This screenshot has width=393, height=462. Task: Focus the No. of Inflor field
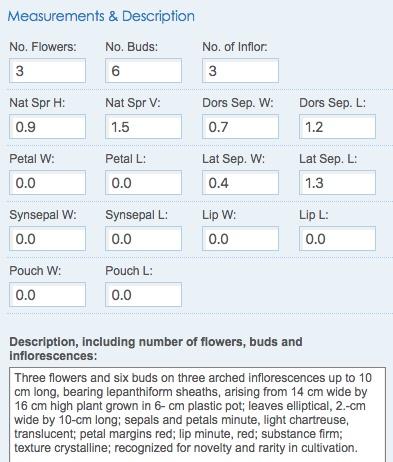(240, 71)
